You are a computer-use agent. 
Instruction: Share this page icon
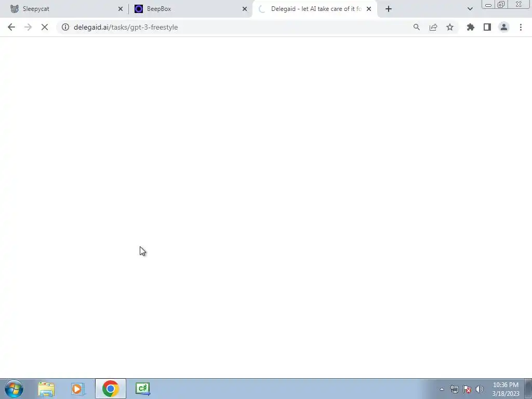433,27
